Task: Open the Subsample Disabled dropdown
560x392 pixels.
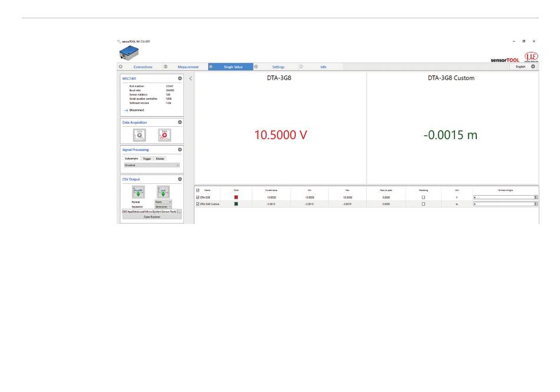Action: (x=151, y=165)
